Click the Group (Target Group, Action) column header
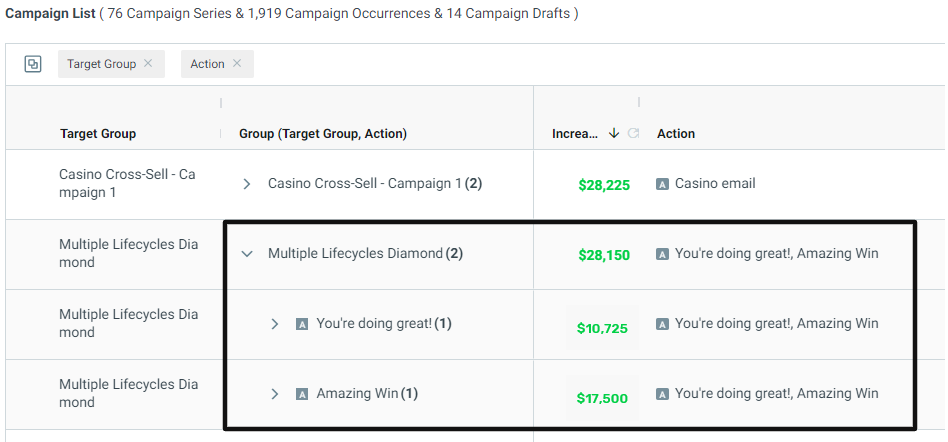This screenshot has width=948, height=442. point(323,134)
